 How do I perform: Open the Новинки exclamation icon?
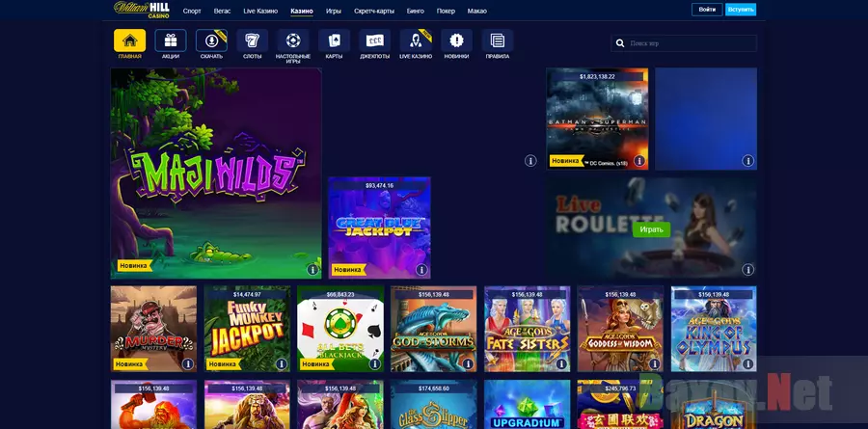pyautogui.click(x=457, y=40)
